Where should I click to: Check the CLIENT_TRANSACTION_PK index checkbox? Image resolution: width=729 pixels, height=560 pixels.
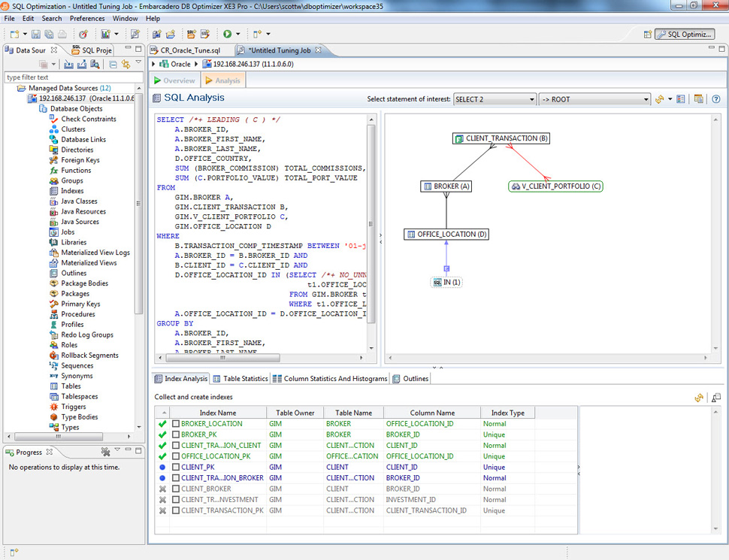pyautogui.click(x=176, y=510)
